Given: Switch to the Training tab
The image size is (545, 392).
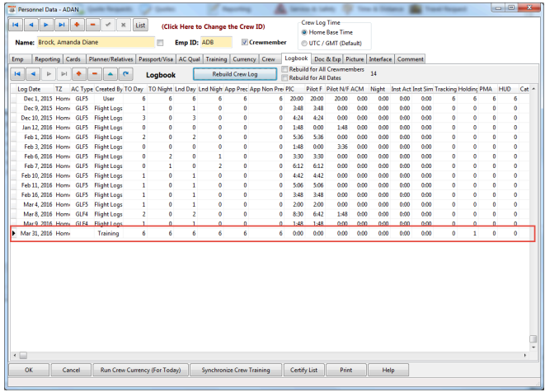Looking at the screenshot, I should pyautogui.click(x=216, y=59).
